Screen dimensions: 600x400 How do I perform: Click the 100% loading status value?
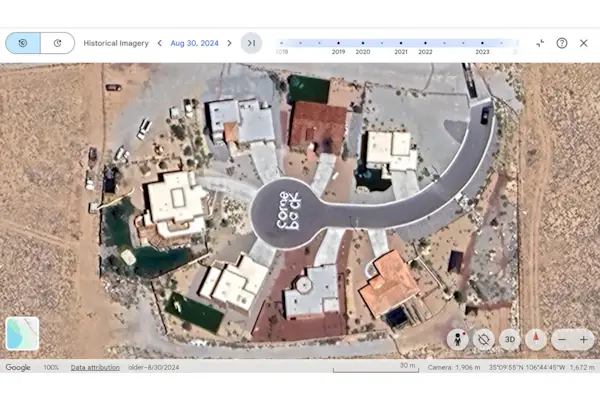click(x=51, y=367)
